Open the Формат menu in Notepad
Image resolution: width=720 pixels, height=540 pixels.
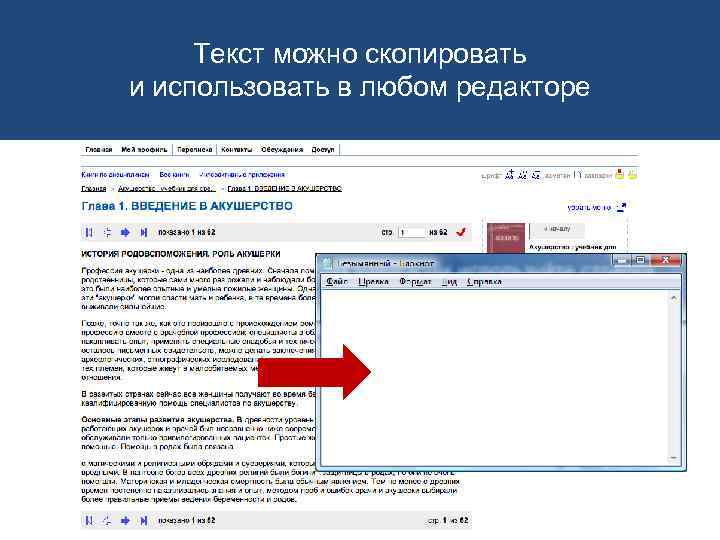(x=415, y=281)
